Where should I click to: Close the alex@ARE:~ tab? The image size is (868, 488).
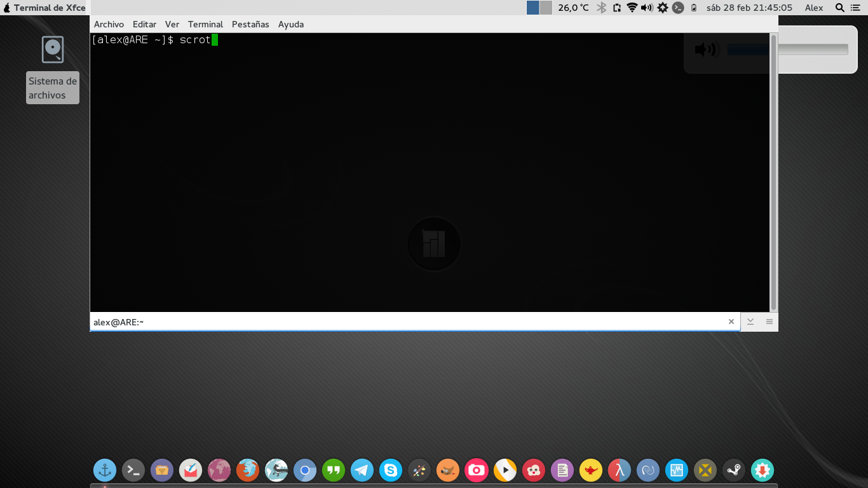tap(731, 322)
